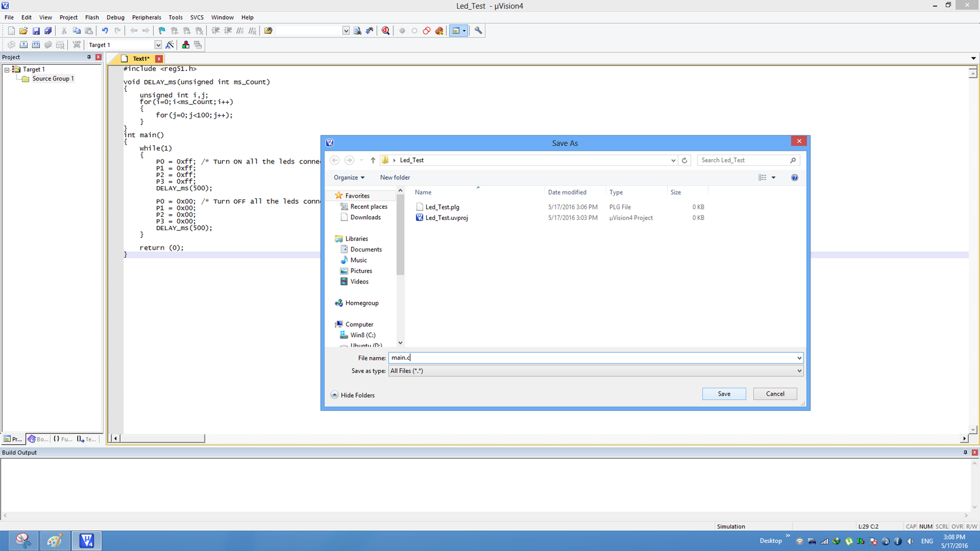Click the Undo toolbar icon
Image resolution: width=980 pixels, height=551 pixels.
click(x=105, y=31)
